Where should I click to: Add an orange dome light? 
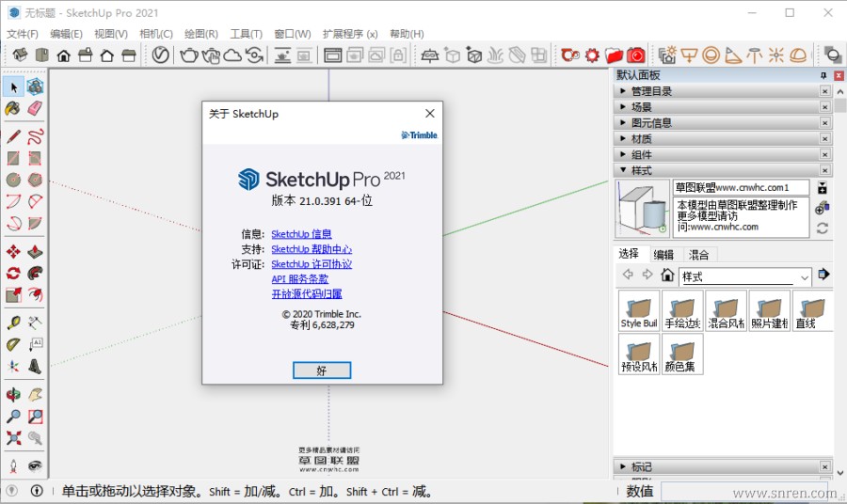[798, 55]
